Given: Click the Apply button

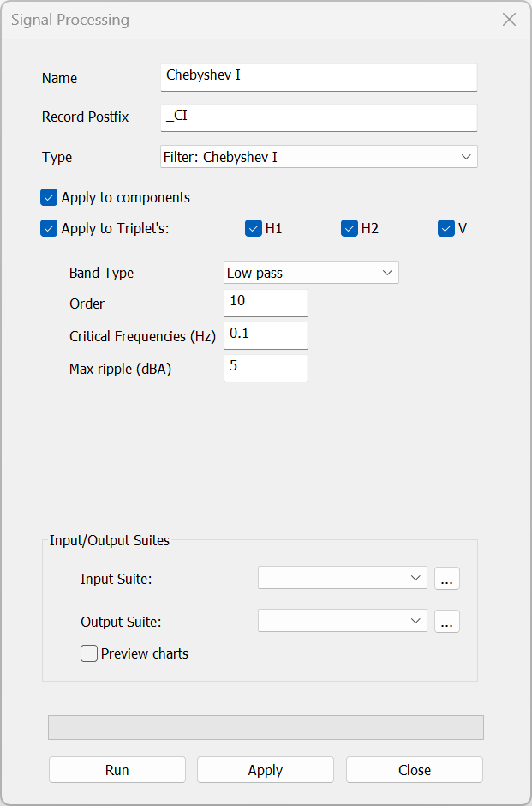Looking at the screenshot, I should point(266,770).
